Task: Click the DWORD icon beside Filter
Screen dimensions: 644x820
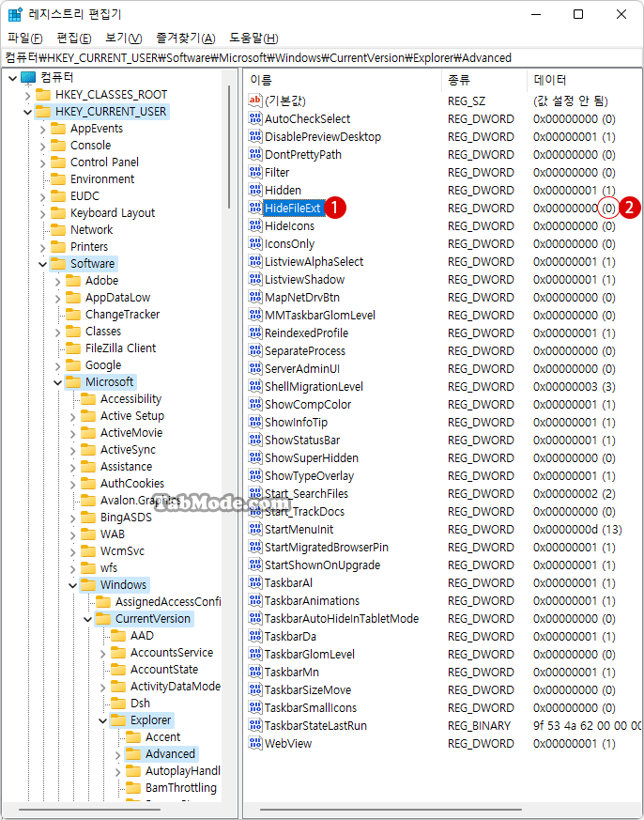Action: [255, 172]
